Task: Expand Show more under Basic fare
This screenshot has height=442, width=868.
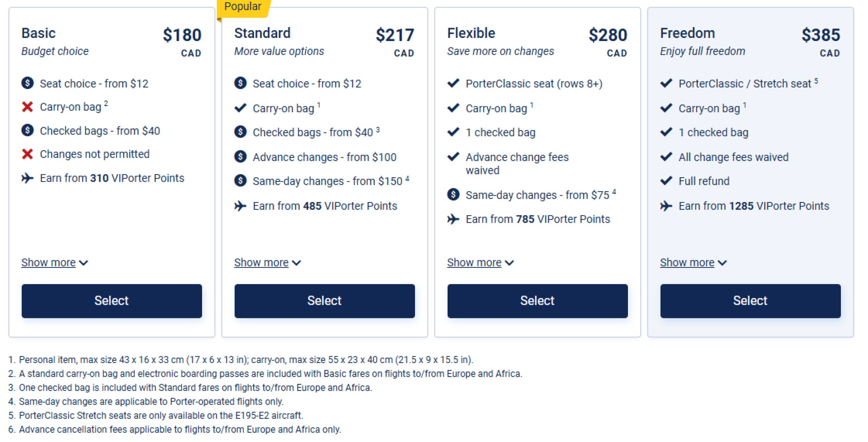Action: (x=55, y=262)
